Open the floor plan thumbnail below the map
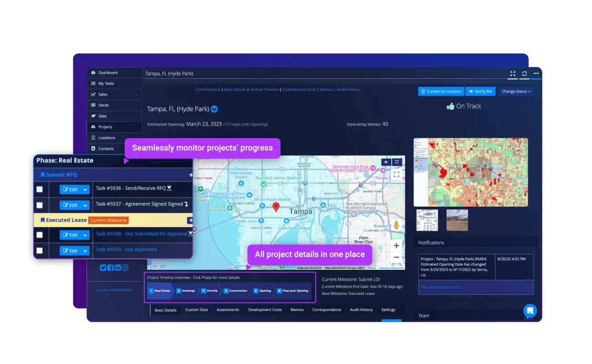 click(x=427, y=220)
